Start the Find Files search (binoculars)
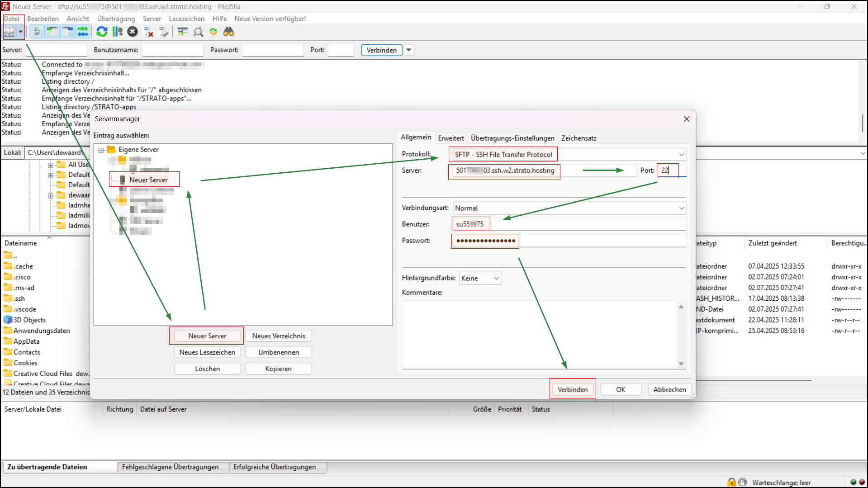The width and height of the screenshot is (868, 488). tap(228, 32)
